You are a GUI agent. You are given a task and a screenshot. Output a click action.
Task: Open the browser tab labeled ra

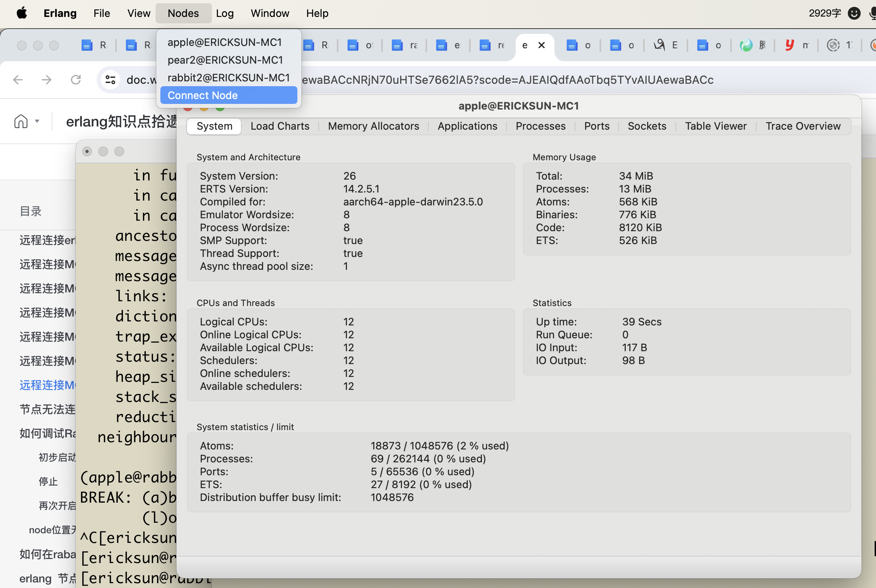[x=405, y=45]
